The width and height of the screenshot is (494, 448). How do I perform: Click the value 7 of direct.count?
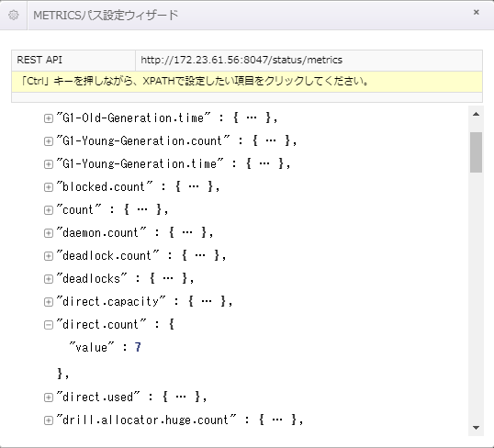(x=138, y=347)
